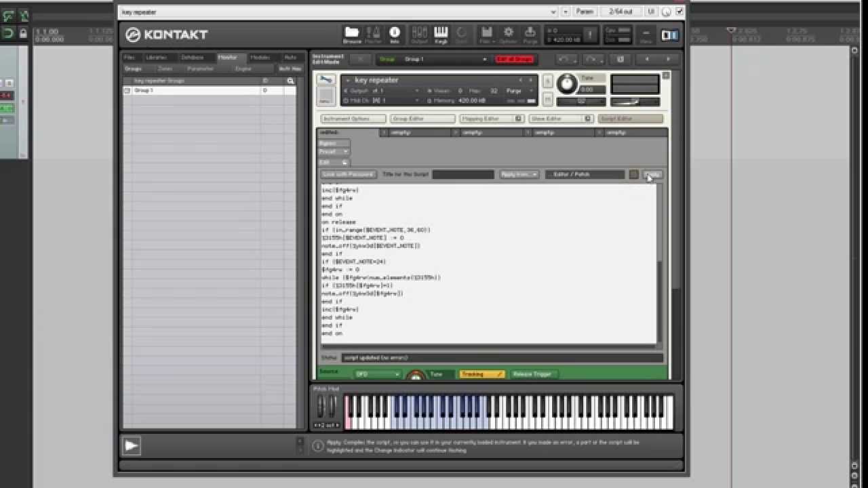Toggle the Release Trigger button

click(533, 374)
